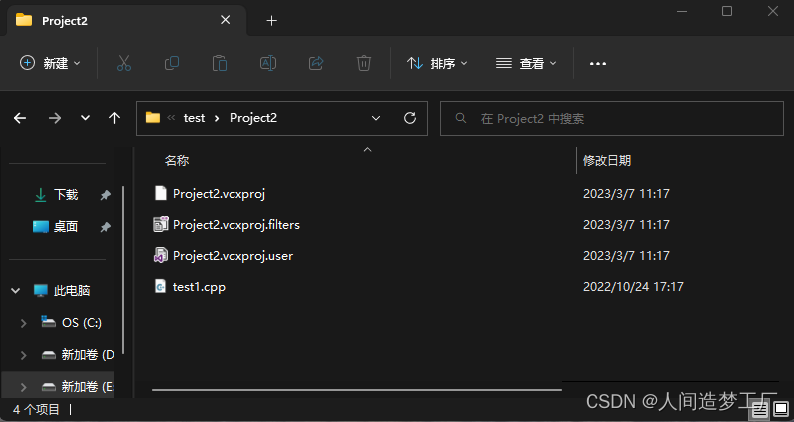Click the hidden-path chevrons in address bar
This screenshot has height=422, width=794.
[x=171, y=118]
